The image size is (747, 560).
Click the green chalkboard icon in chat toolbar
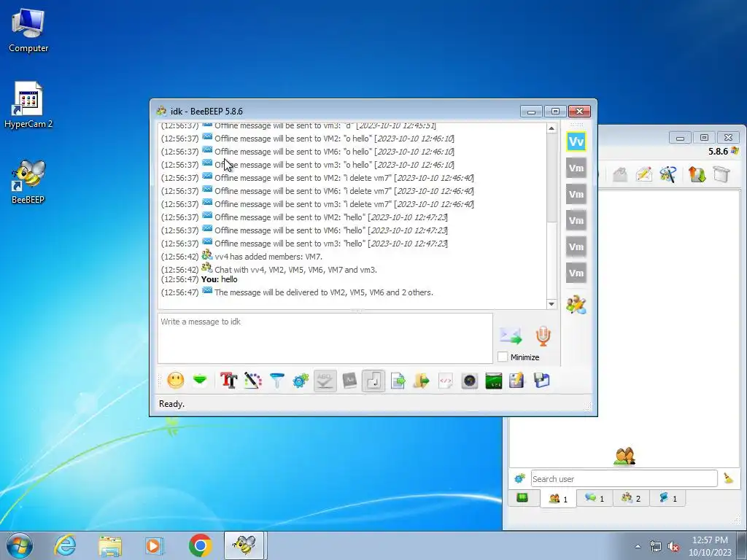(x=494, y=381)
